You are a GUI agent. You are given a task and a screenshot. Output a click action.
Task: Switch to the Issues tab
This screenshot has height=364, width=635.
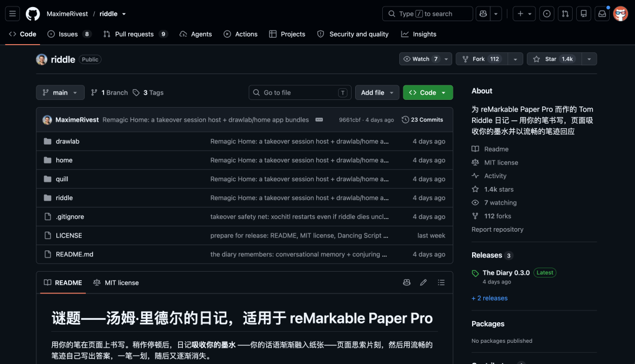tap(69, 34)
